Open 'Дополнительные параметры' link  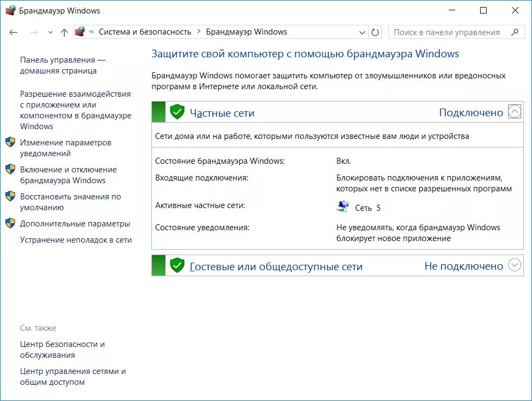(x=75, y=224)
